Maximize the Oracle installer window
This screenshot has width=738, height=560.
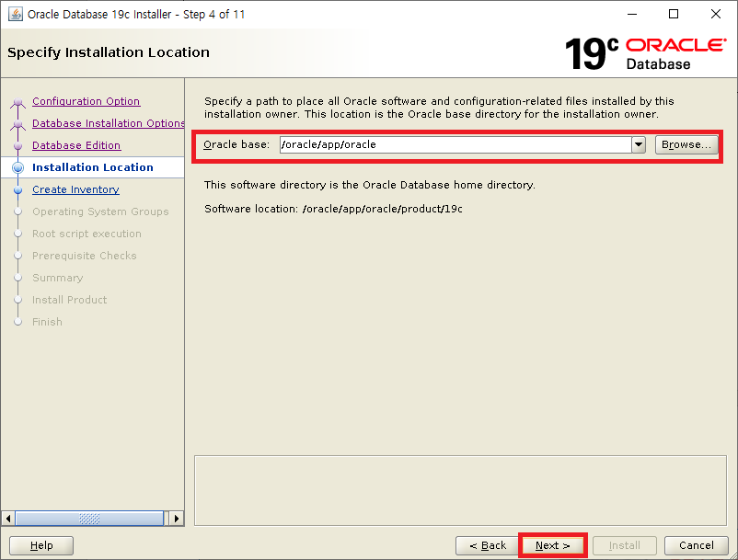674,14
